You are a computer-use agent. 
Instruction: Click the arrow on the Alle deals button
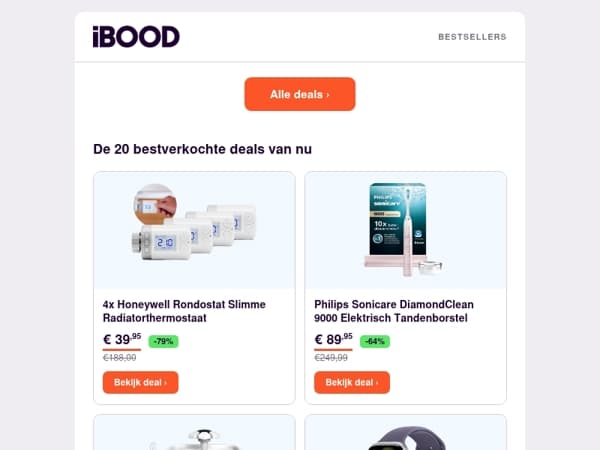click(x=328, y=95)
